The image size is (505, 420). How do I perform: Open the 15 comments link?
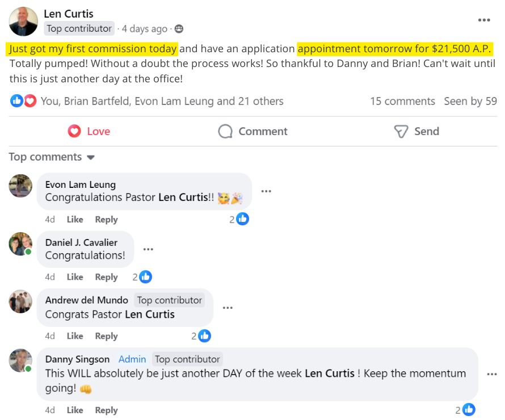pyautogui.click(x=402, y=101)
